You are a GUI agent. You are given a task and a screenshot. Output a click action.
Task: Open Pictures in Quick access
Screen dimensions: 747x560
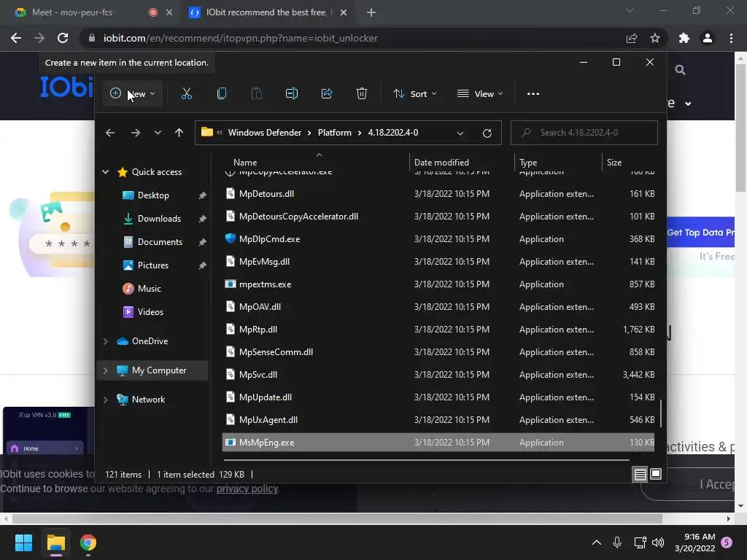(x=153, y=265)
